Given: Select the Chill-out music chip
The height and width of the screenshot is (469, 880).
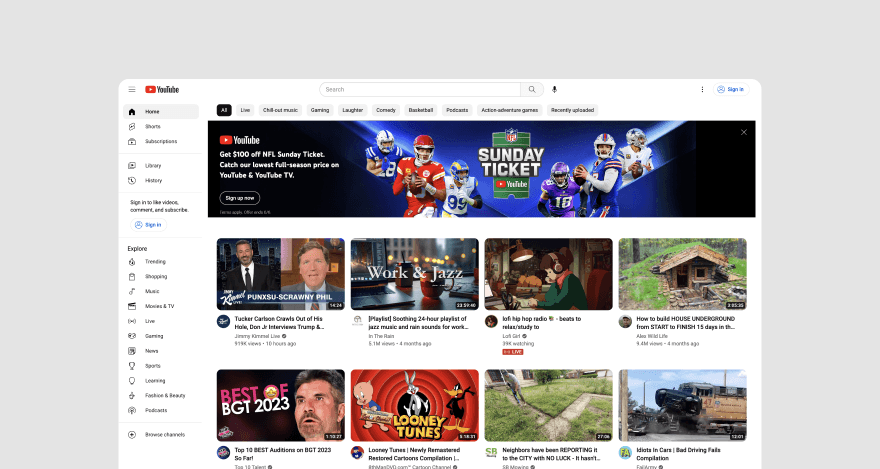Looking at the screenshot, I should pyautogui.click(x=281, y=110).
